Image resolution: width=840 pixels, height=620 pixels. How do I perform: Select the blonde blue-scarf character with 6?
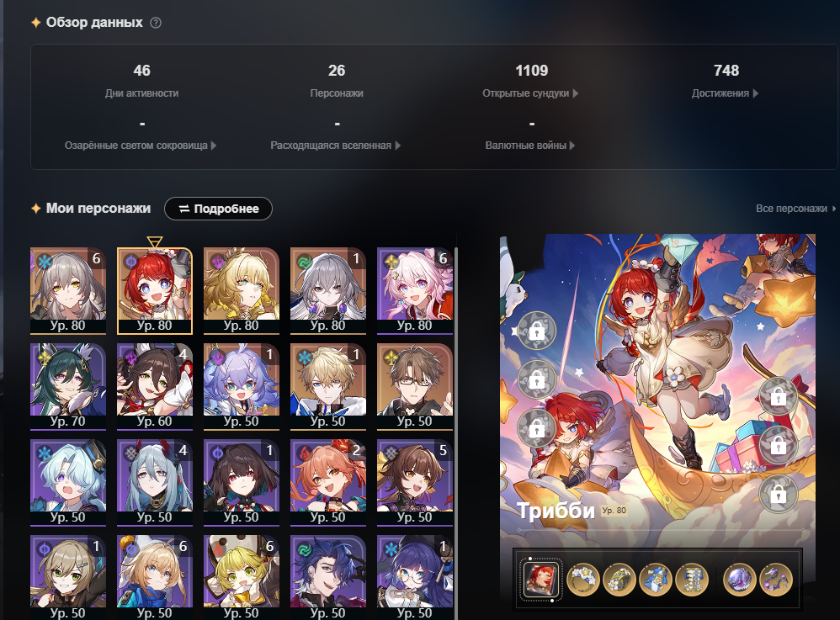[x=155, y=577]
